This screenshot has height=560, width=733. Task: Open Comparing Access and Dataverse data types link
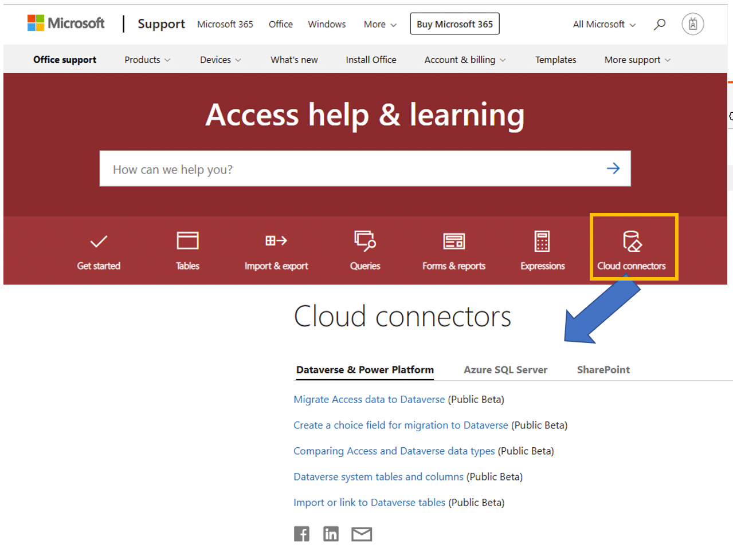pyautogui.click(x=394, y=451)
